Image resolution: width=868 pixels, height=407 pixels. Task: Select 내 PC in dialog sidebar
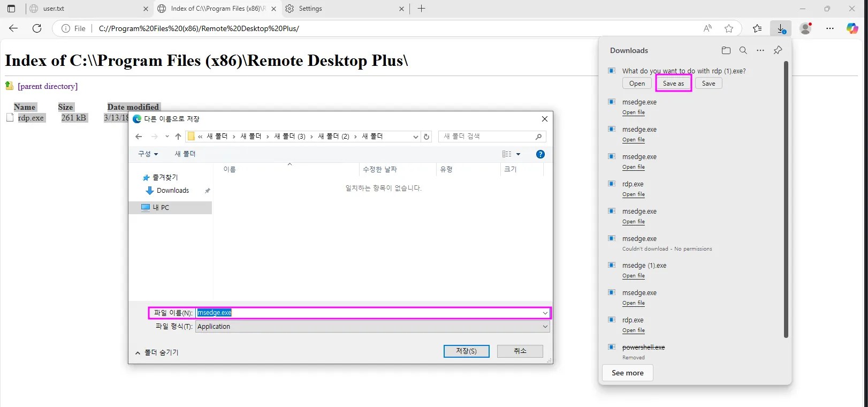(x=170, y=208)
